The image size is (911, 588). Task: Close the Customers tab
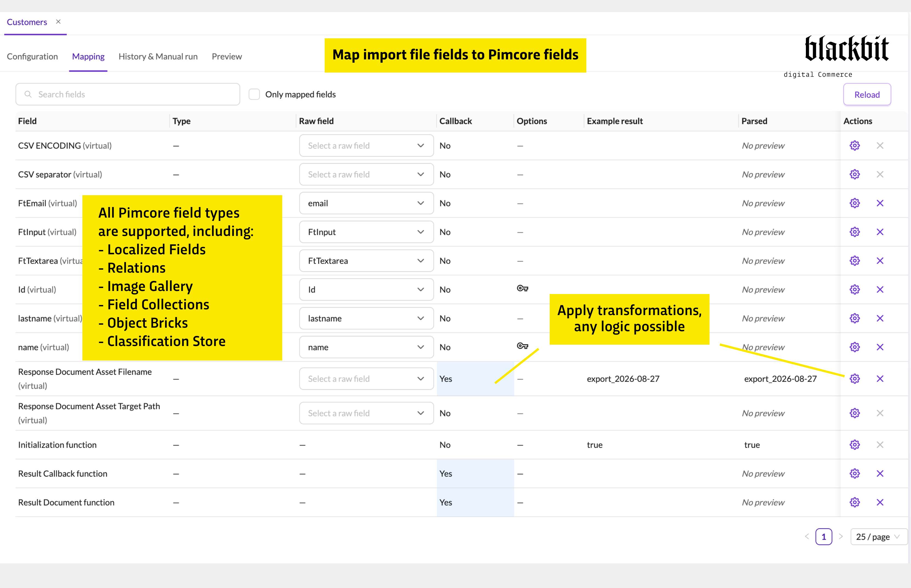(58, 22)
